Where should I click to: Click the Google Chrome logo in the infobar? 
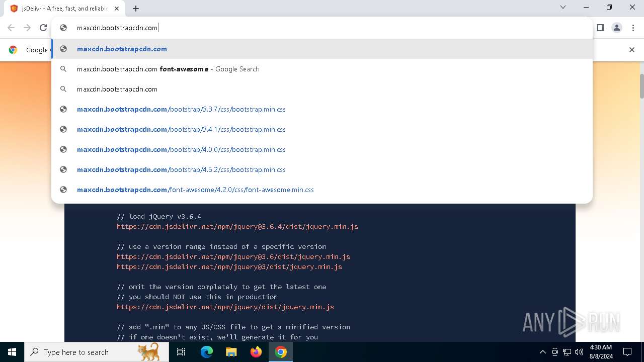point(13,50)
